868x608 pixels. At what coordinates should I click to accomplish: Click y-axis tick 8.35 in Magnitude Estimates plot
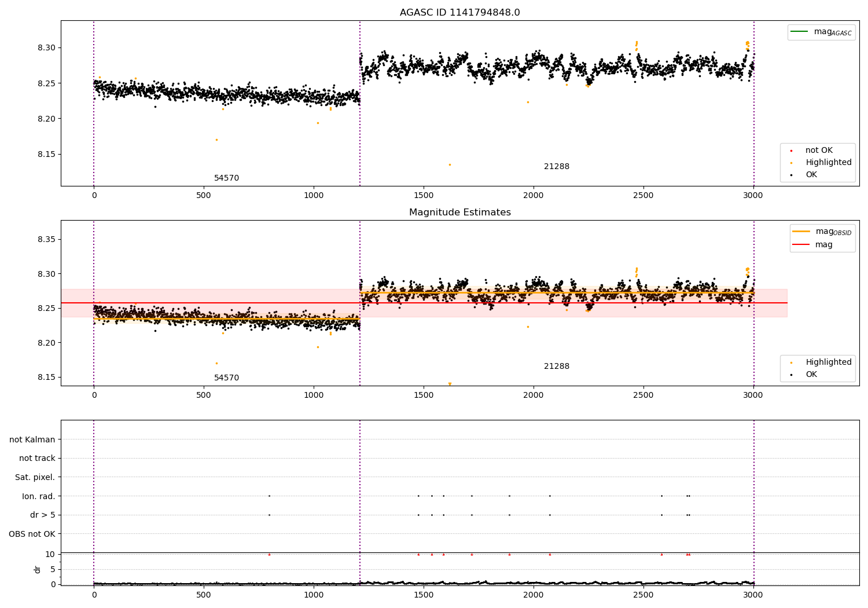point(46,239)
